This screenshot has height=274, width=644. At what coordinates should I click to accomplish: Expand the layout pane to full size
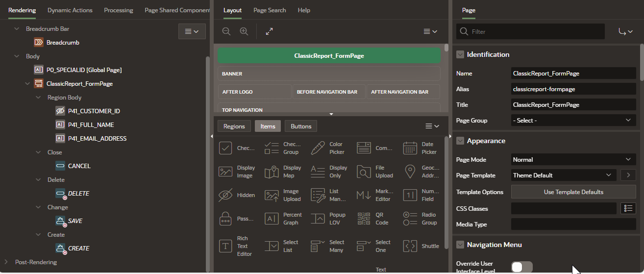point(269,31)
